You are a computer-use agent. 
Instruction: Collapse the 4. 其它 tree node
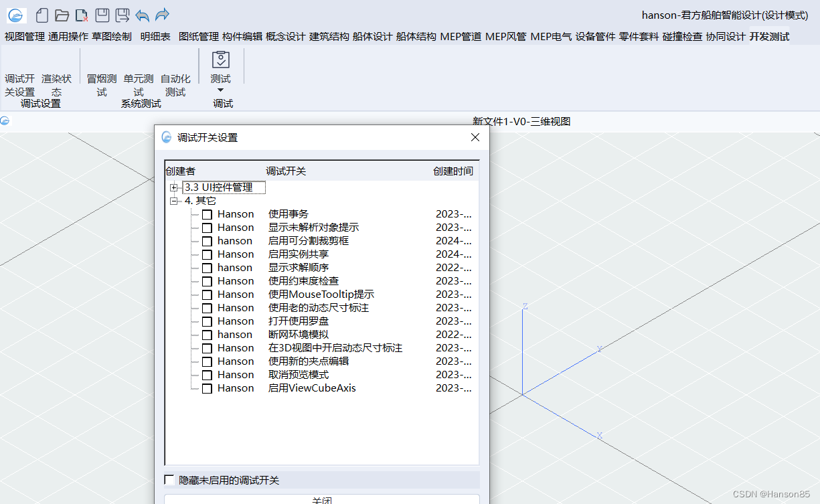[174, 201]
